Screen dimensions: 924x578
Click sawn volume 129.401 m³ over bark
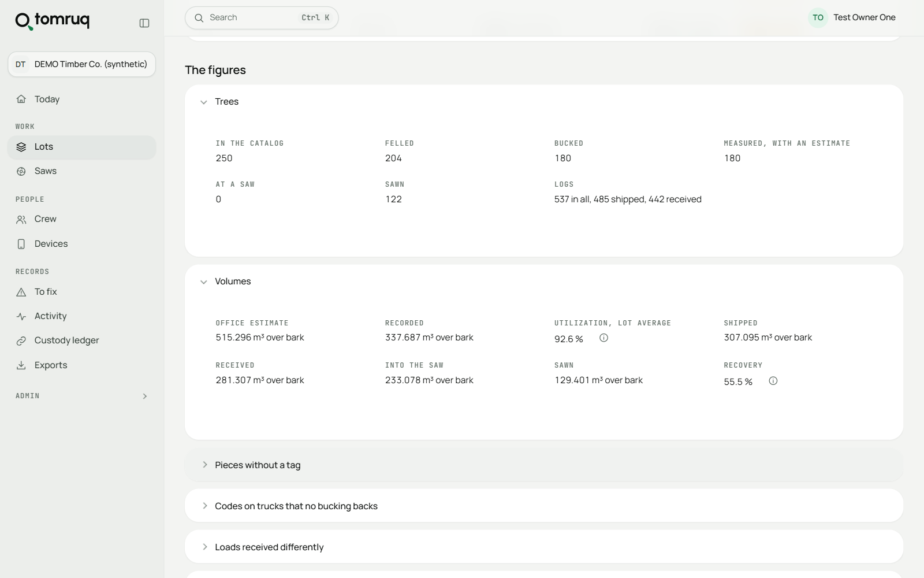[x=598, y=380]
